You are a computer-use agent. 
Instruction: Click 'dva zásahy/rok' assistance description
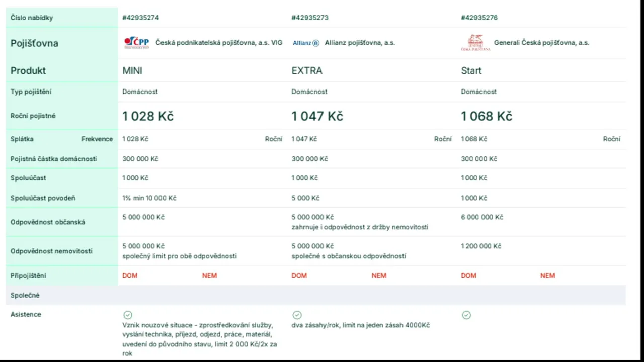pos(361,325)
